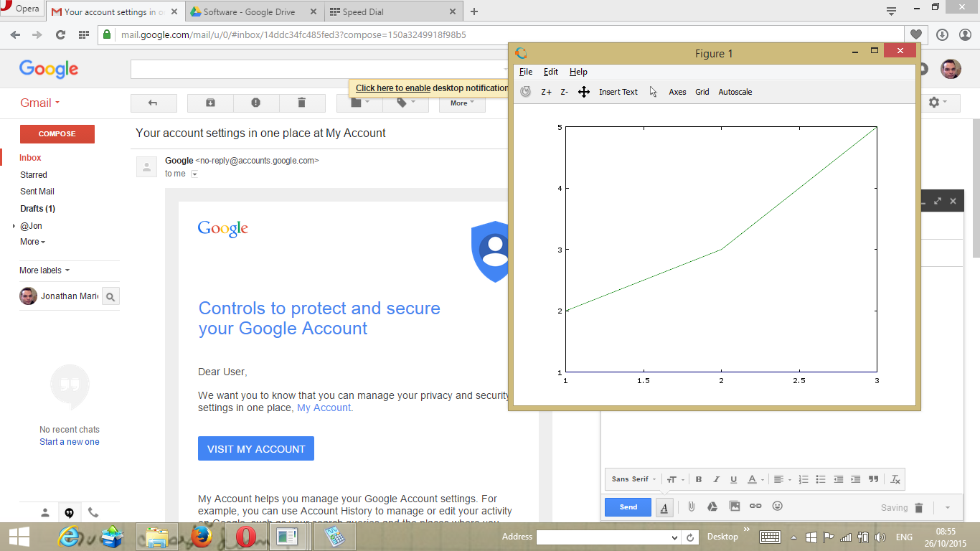The height and width of the screenshot is (551, 980).
Task: Toggle underline formatting in compose
Action: 733,479
